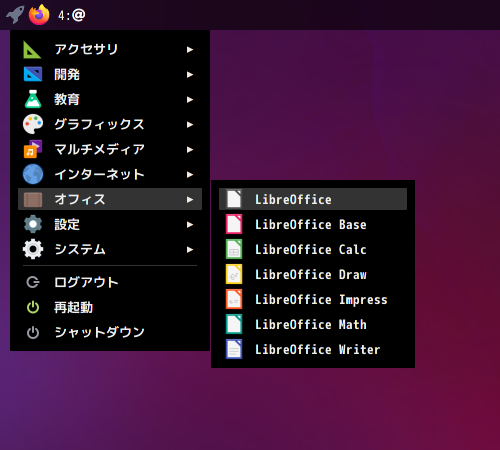The image size is (500, 450).
Task: Expand the 教育 submenu arrow
Action: coord(190,99)
